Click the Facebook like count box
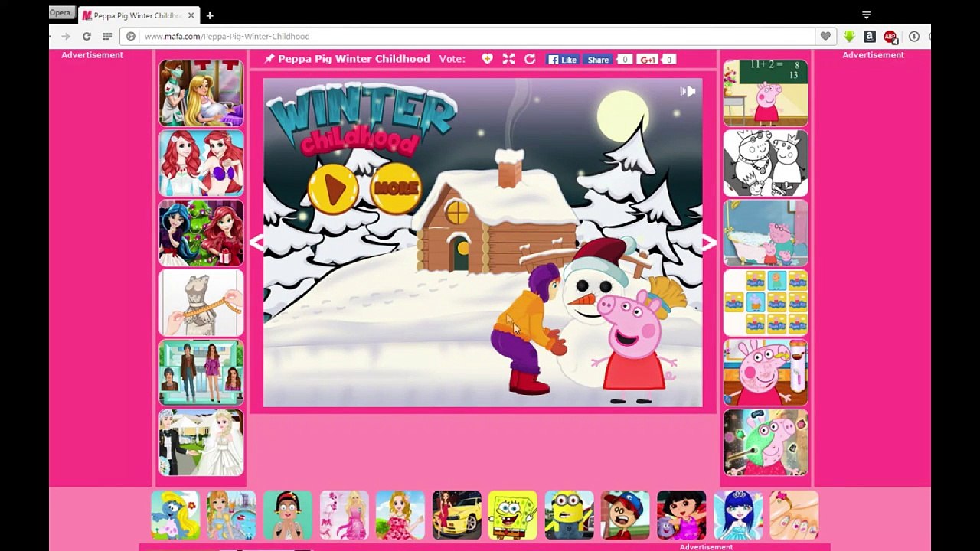 coord(625,60)
